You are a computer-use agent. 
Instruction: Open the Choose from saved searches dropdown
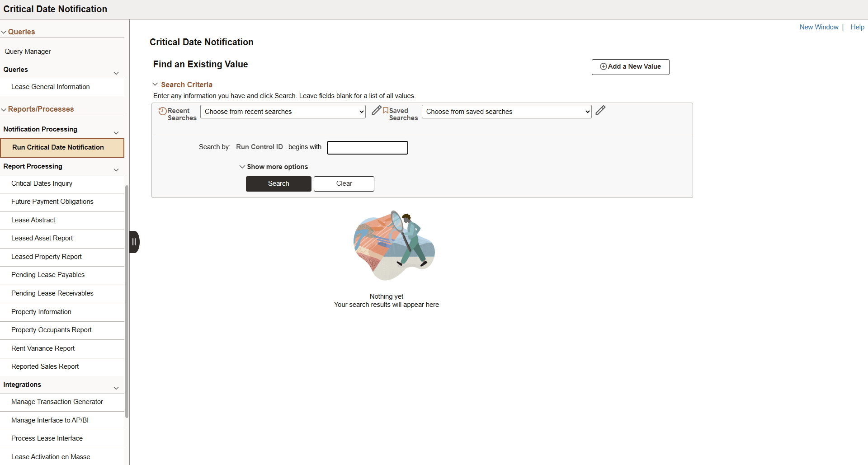[x=506, y=111]
